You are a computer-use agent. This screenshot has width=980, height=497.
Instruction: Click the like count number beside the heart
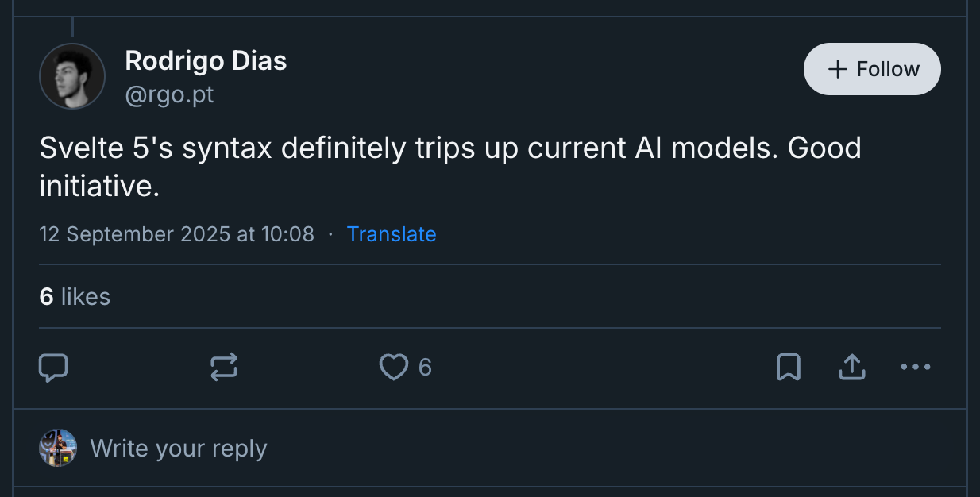(x=425, y=367)
